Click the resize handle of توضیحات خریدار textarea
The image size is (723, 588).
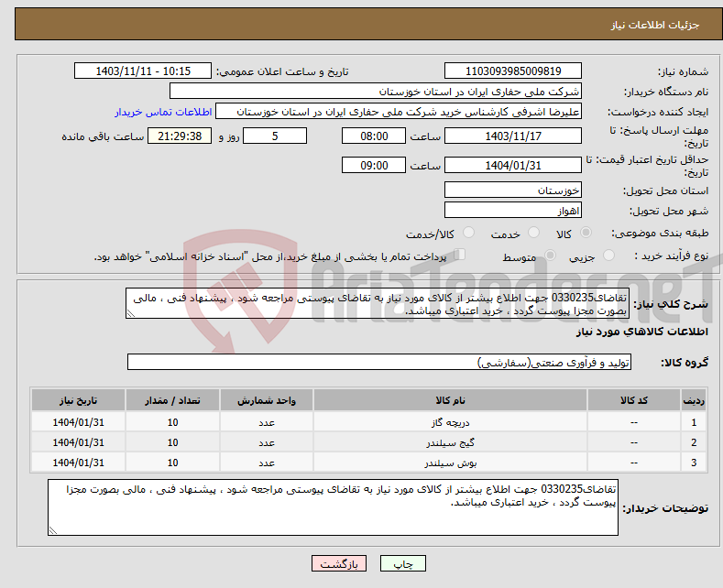pyautogui.click(x=53, y=531)
